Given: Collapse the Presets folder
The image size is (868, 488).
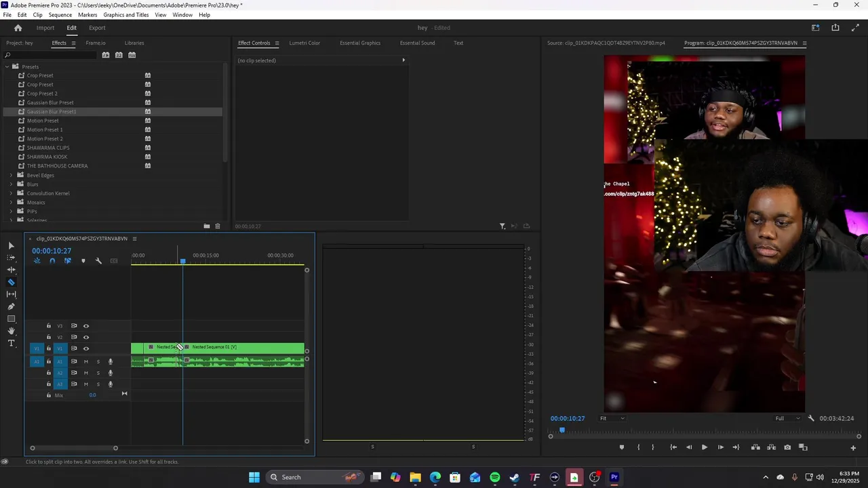Looking at the screenshot, I should click(x=7, y=66).
